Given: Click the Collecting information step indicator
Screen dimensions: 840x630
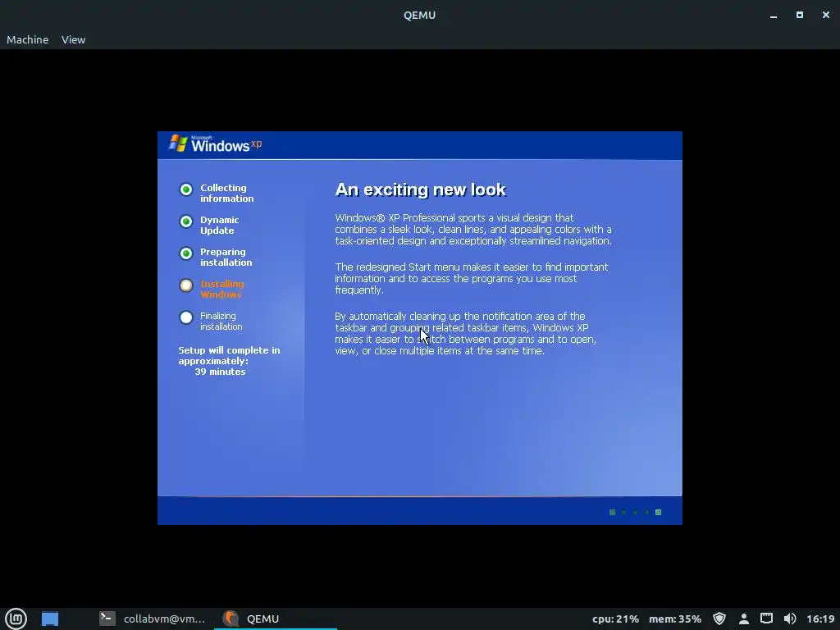Looking at the screenshot, I should (x=186, y=189).
